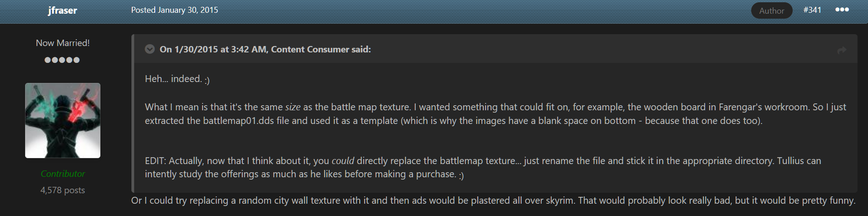Click the quote header naming Content Consumer
The width and height of the screenshot is (868, 216).
[x=265, y=49]
